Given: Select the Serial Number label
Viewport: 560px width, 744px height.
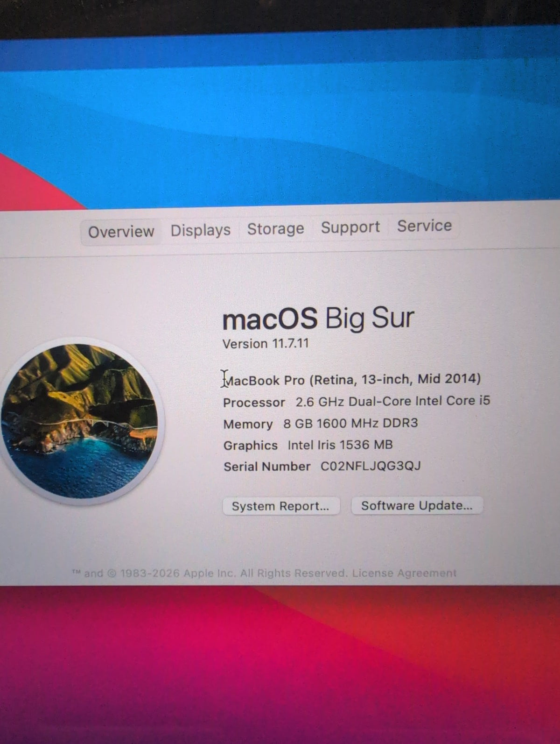Looking at the screenshot, I should 267,467.
